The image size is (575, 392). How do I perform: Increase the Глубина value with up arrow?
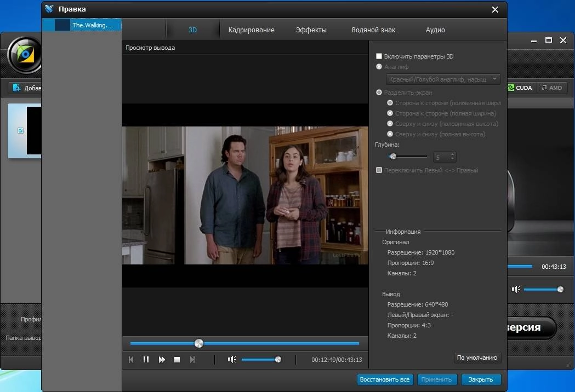(453, 154)
